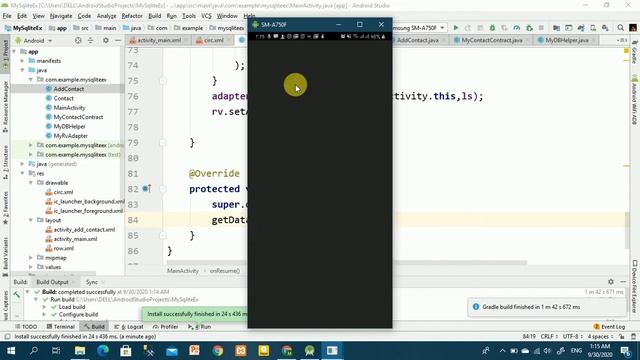
Task: Open the Resource Manager side tab
Action: tap(5, 107)
